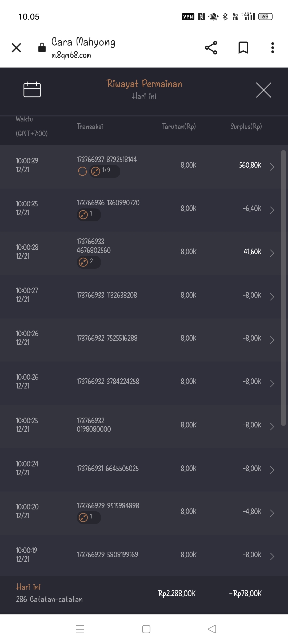Open the three-dot browser menu
This screenshot has width=288, height=644.
[x=272, y=48]
